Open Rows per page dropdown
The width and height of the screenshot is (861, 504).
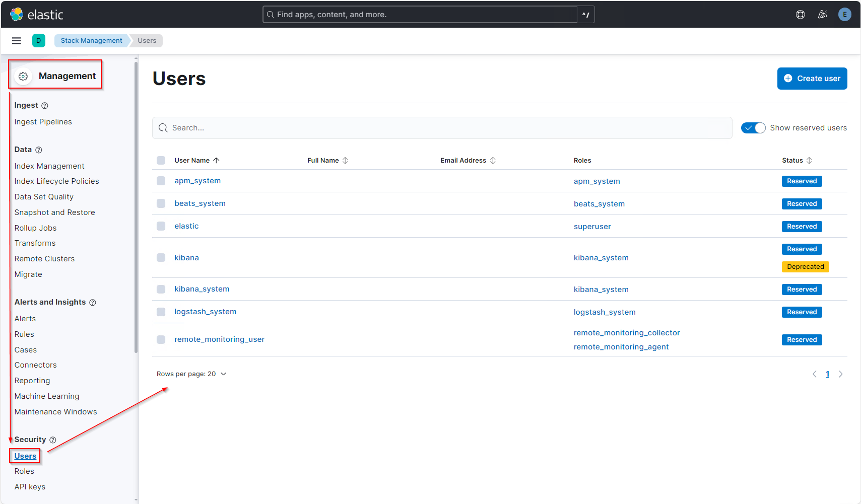191,374
